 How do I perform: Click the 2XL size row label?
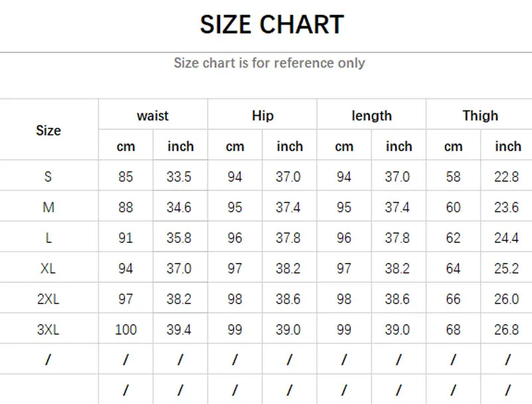(x=49, y=300)
